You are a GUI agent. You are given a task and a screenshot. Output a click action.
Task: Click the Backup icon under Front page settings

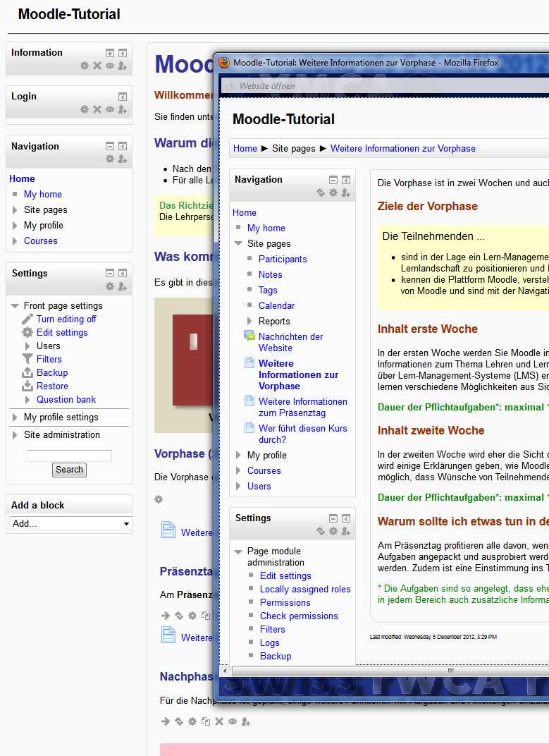click(27, 372)
